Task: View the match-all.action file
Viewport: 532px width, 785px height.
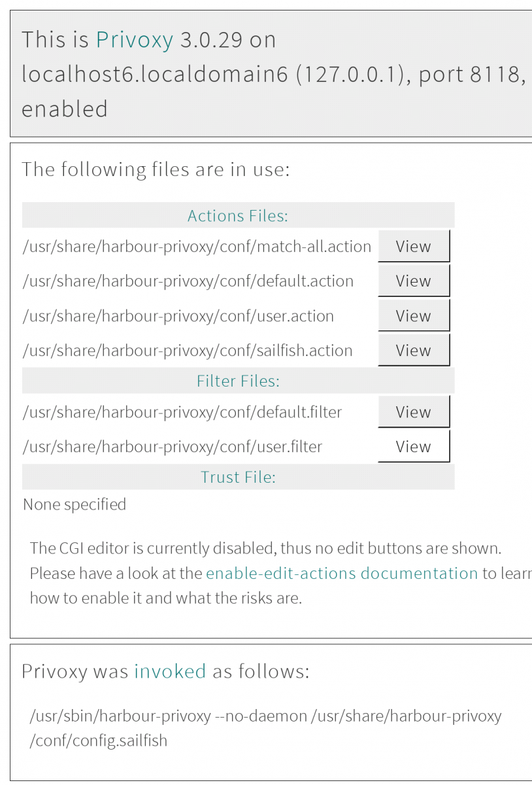Action: point(414,247)
